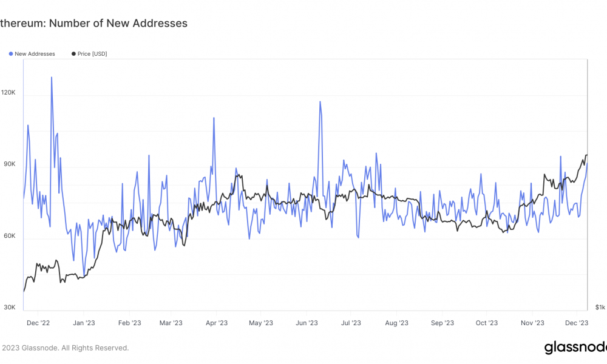Click the Mar '23 x-axis label
The width and height of the screenshot is (607, 364).
171,323
